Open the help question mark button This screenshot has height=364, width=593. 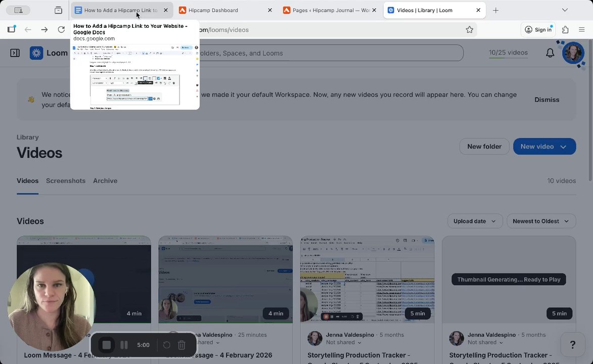tap(573, 344)
